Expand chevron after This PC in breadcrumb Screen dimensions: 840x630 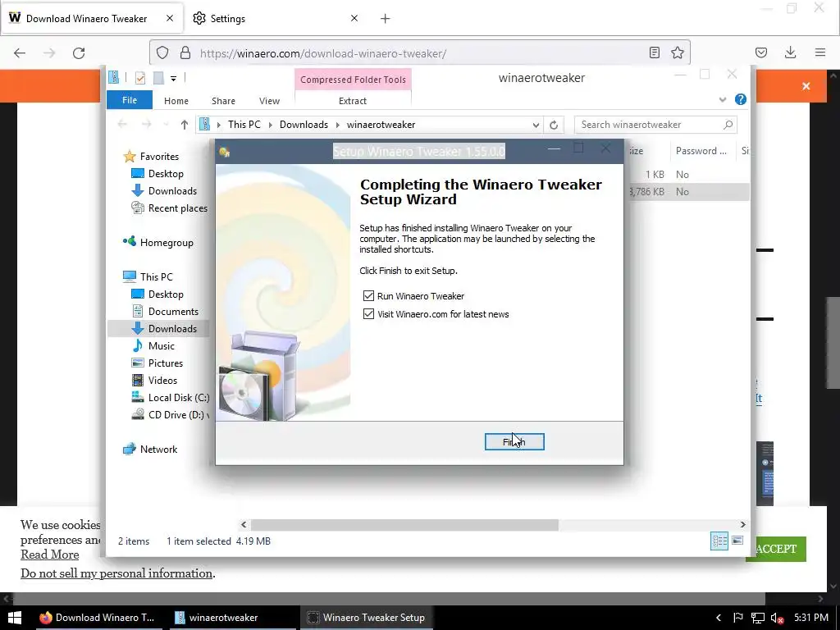tap(271, 125)
